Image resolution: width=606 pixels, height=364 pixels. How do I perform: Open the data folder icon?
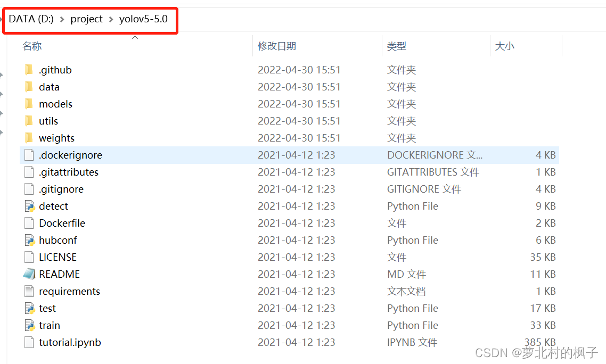[29, 87]
